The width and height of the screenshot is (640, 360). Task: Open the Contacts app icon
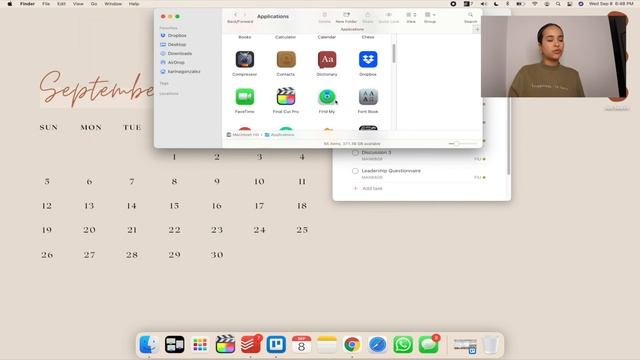click(286, 60)
